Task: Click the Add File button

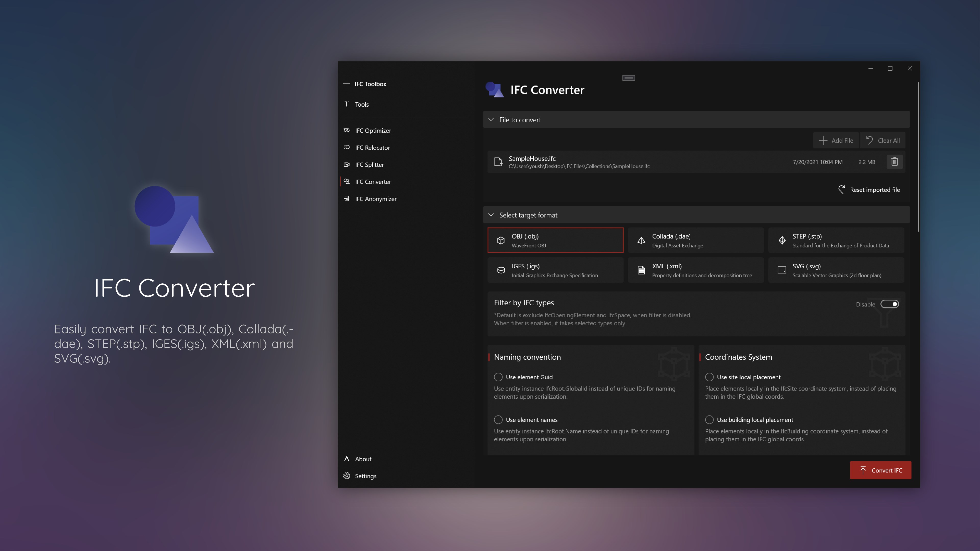Action: coord(836,140)
